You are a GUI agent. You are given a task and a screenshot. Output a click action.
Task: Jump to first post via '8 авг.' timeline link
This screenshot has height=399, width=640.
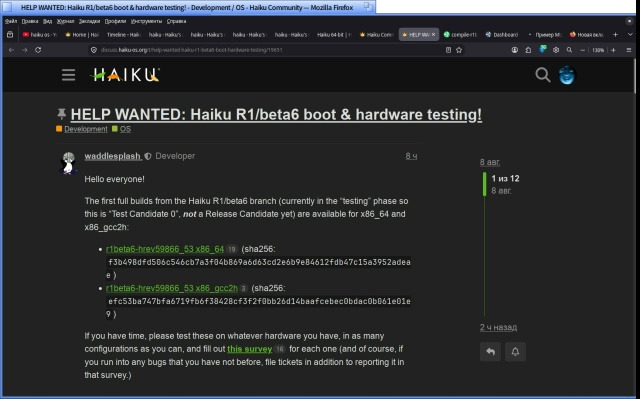pyautogui.click(x=490, y=162)
